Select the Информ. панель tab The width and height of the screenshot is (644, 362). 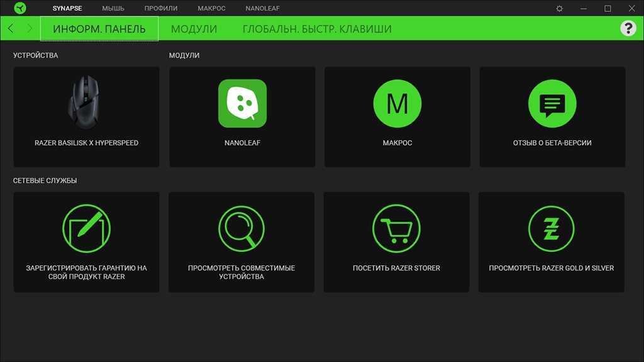pos(99,29)
